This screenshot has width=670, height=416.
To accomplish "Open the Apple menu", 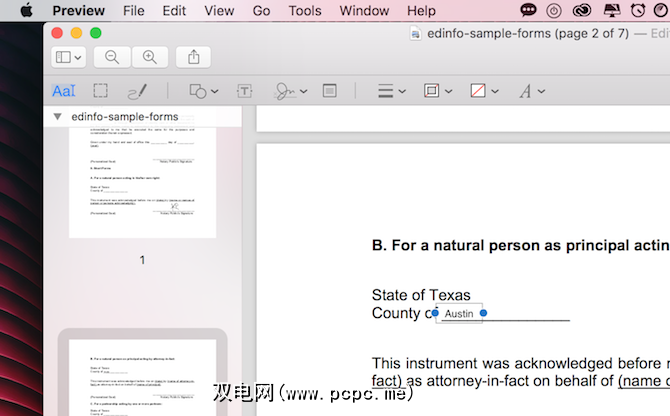I will pos(26,10).
